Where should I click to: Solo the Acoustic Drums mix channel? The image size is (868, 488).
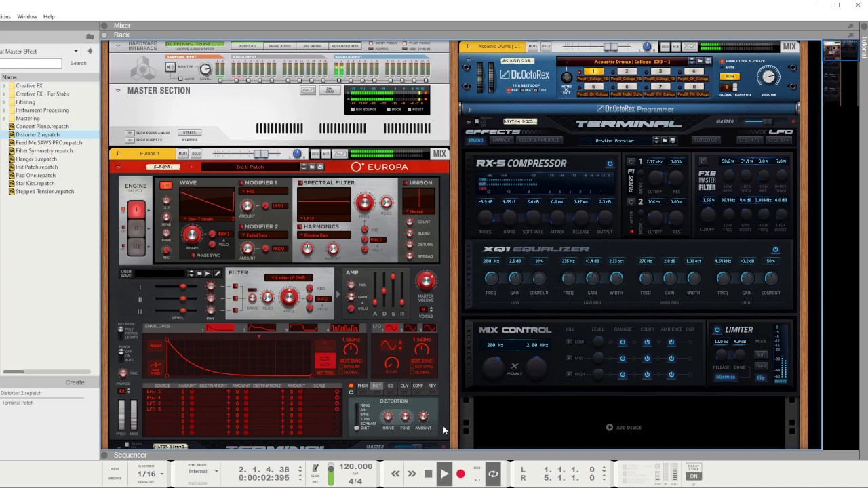click(545, 47)
